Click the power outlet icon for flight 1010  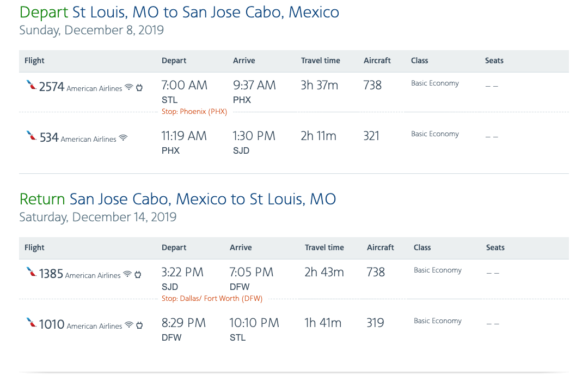(139, 325)
